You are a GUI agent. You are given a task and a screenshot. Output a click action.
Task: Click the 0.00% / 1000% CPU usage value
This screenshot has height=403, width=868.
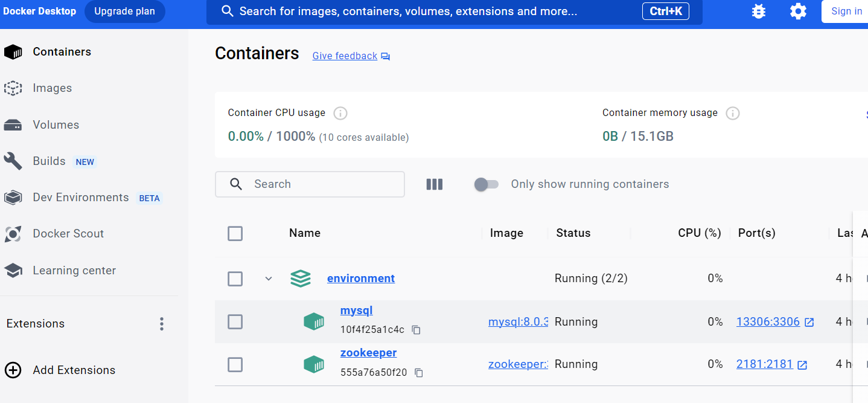272,137
